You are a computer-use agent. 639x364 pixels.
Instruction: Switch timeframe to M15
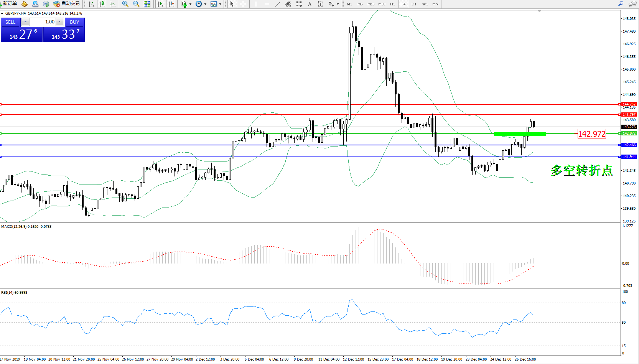pos(371,4)
